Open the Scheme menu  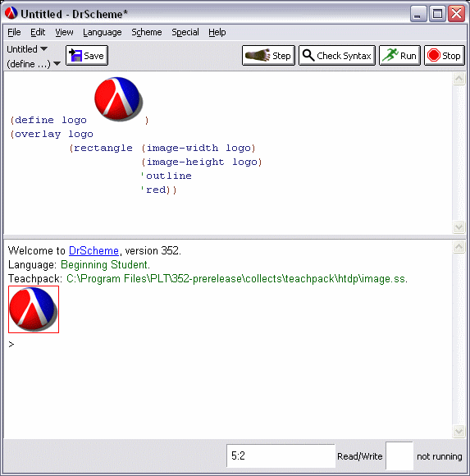pyautogui.click(x=147, y=32)
